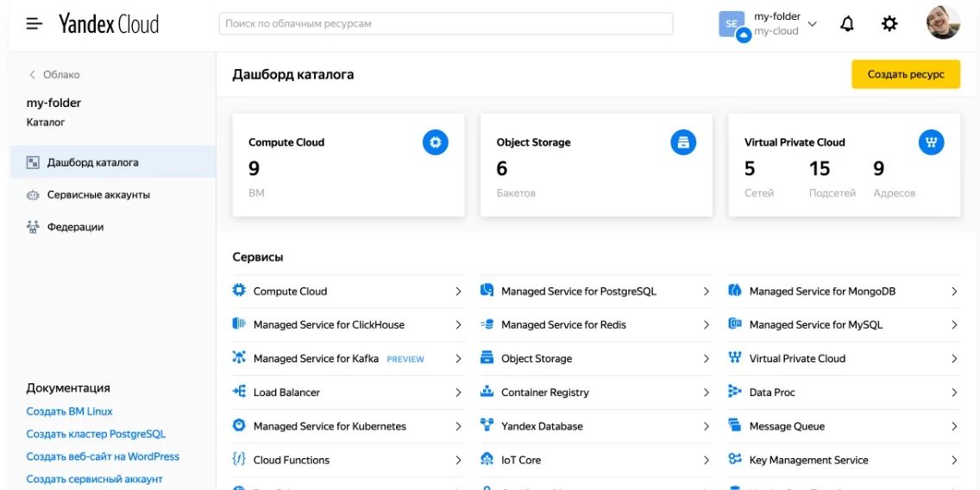Screen dimensions: 980x490
Task: Open the Key Management Service label
Action: [808, 460]
